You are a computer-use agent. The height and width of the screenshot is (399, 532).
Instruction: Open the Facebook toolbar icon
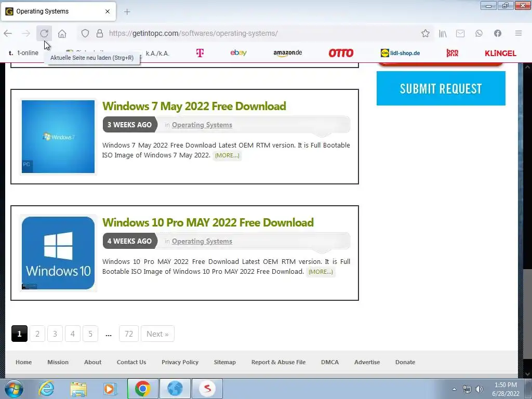[x=498, y=33]
